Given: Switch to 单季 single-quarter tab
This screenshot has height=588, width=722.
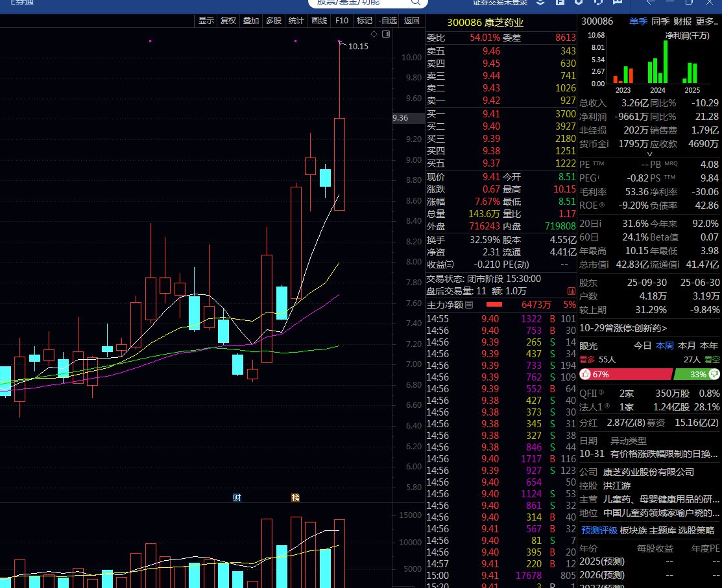Looking at the screenshot, I should click(638, 21).
